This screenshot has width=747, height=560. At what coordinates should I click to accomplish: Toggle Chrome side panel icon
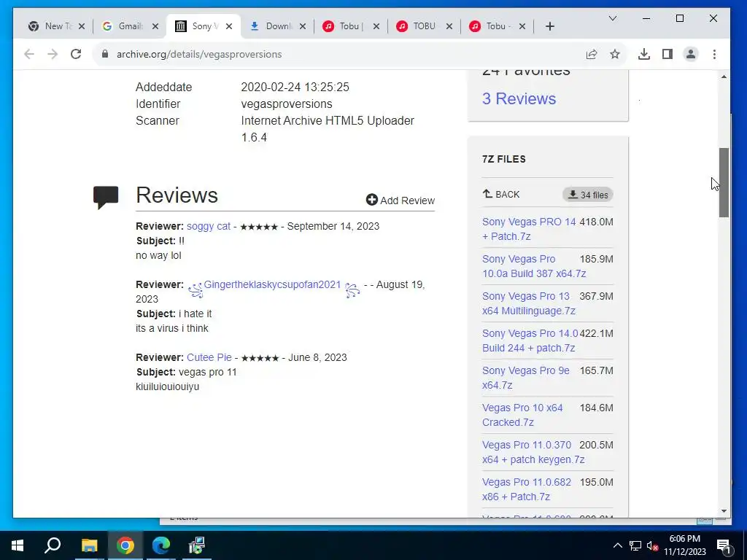coord(667,54)
